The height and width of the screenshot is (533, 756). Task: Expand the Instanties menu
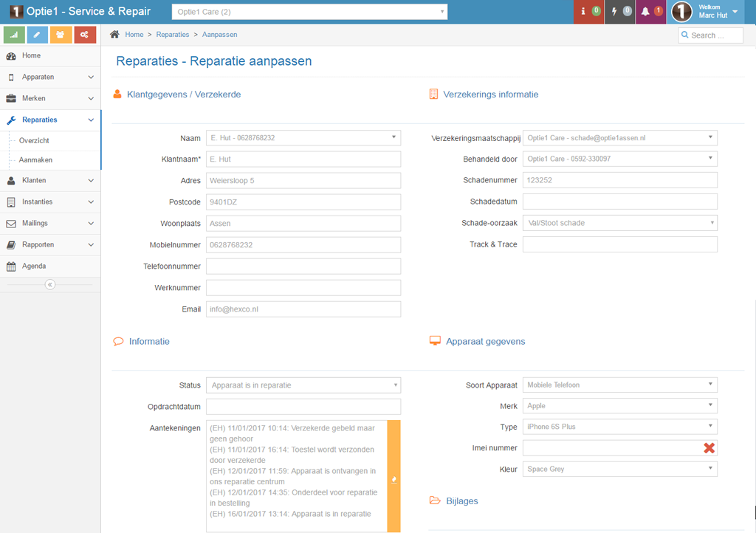50,202
